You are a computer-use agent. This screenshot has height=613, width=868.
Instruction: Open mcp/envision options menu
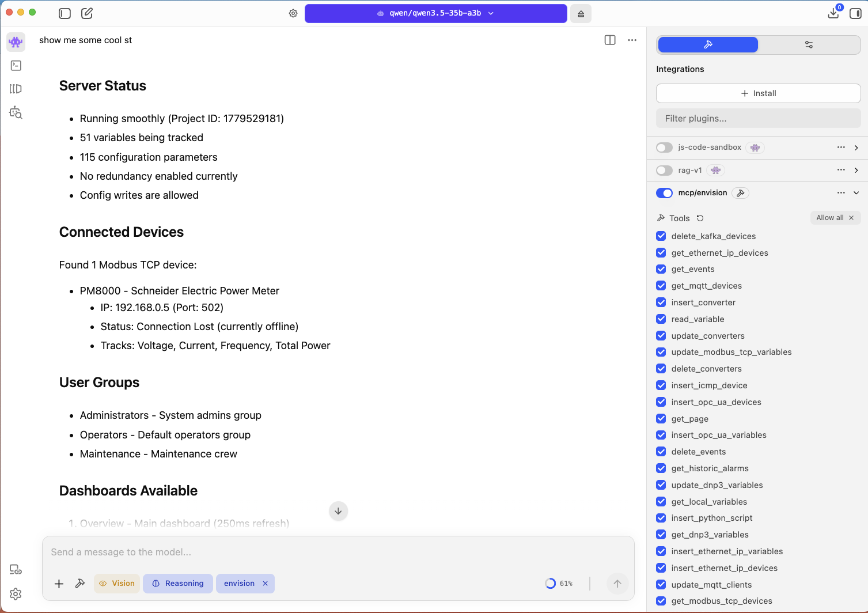841,192
